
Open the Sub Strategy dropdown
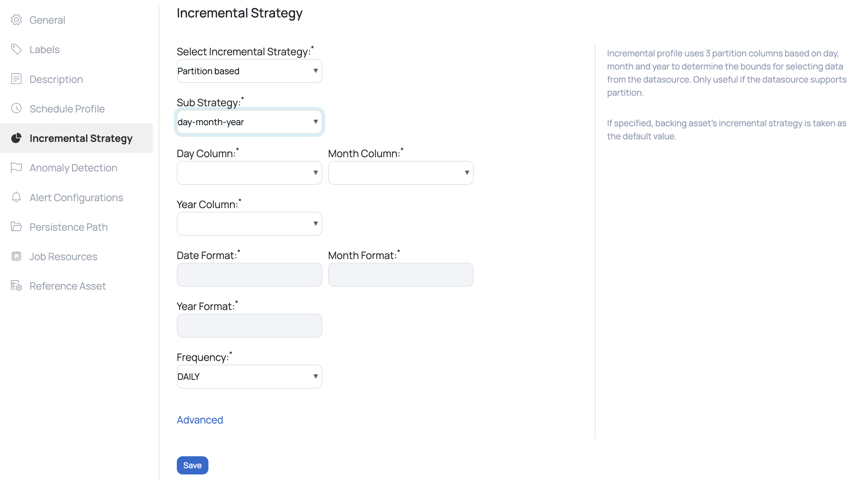point(249,122)
